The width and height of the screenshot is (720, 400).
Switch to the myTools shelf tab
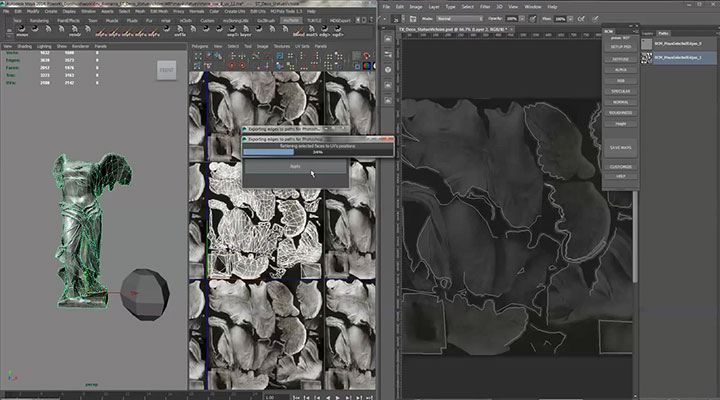coord(291,21)
